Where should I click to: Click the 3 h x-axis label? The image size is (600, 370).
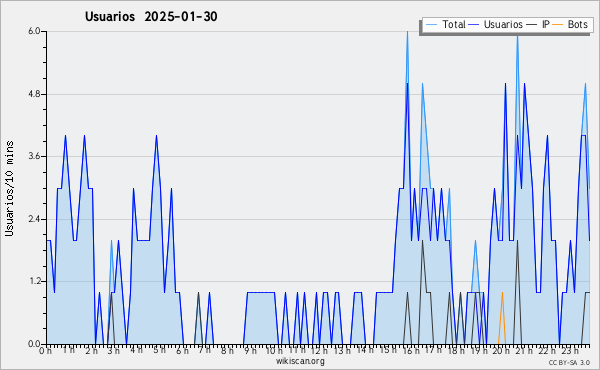coord(114,351)
